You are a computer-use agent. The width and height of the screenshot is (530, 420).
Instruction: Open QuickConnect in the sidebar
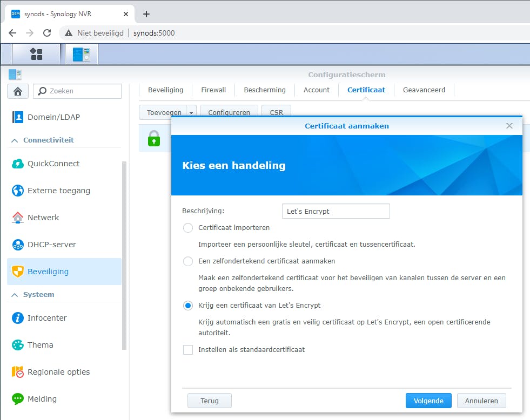pos(64,164)
